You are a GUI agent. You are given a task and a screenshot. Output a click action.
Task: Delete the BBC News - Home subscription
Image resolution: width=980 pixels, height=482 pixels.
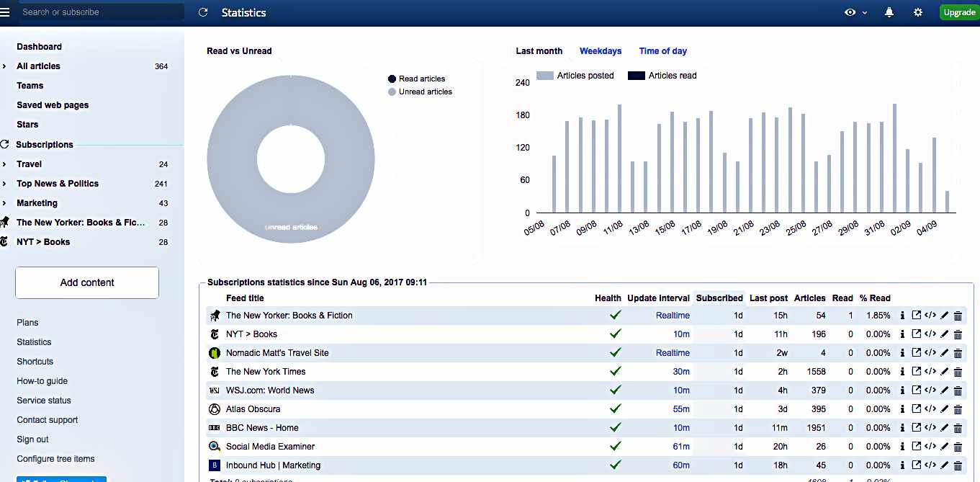(x=958, y=428)
